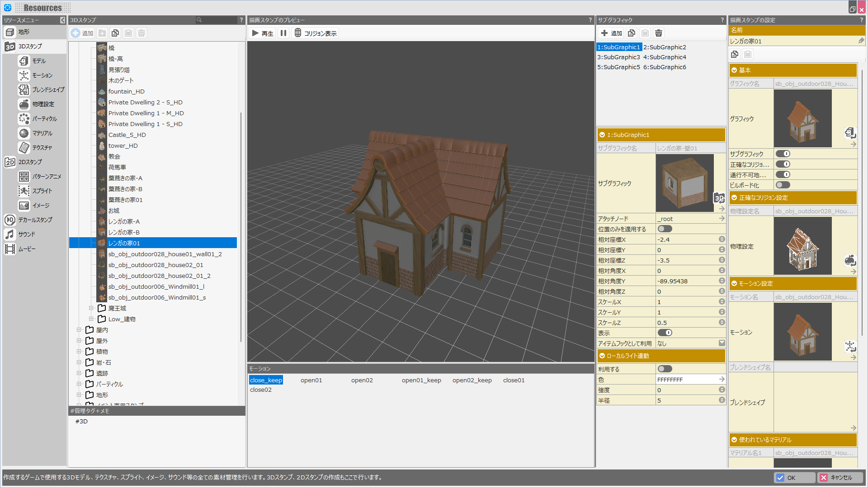The image size is (868, 488).
Task: Click the 物理設定 sidebar icon
Action: [x=24, y=104]
